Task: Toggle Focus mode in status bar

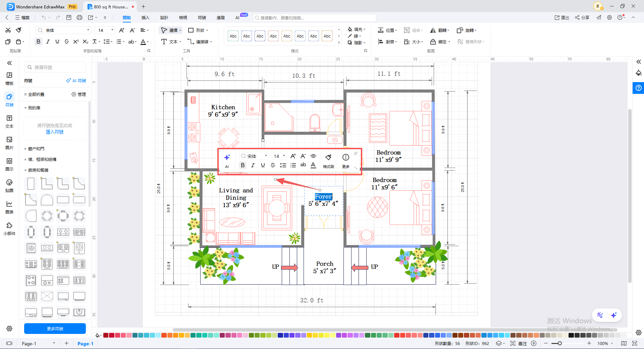Action: click(519, 343)
